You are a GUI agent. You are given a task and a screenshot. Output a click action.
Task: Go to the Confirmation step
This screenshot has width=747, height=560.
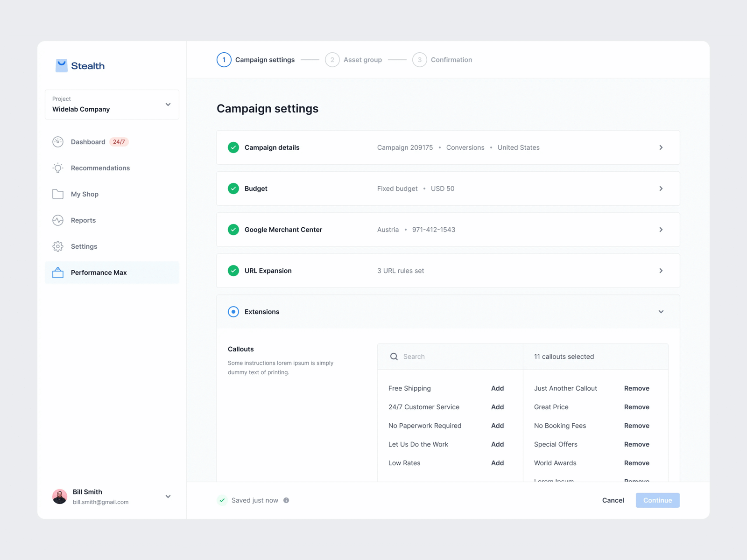click(x=443, y=60)
